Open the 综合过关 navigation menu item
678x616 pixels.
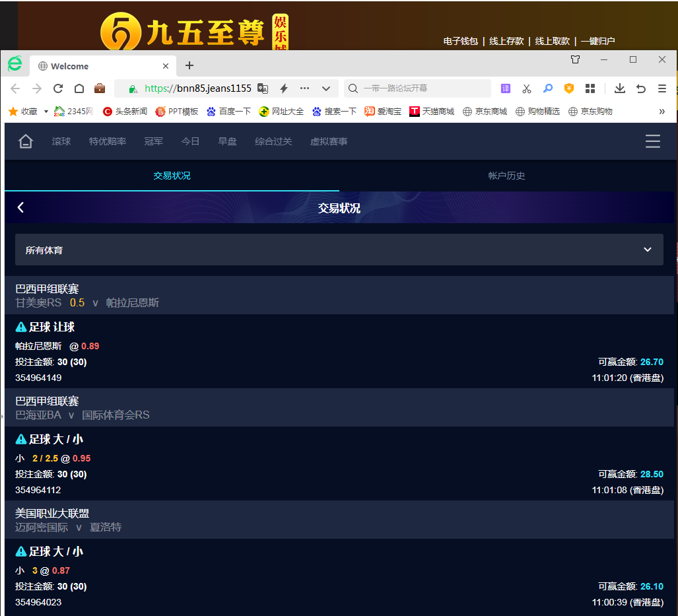(x=273, y=141)
